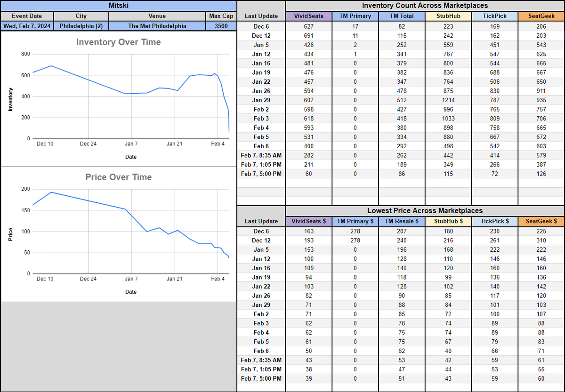This screenshot has width=565, height=392.
Task: Select the TickPick $ column header
Action: [494, 221]
